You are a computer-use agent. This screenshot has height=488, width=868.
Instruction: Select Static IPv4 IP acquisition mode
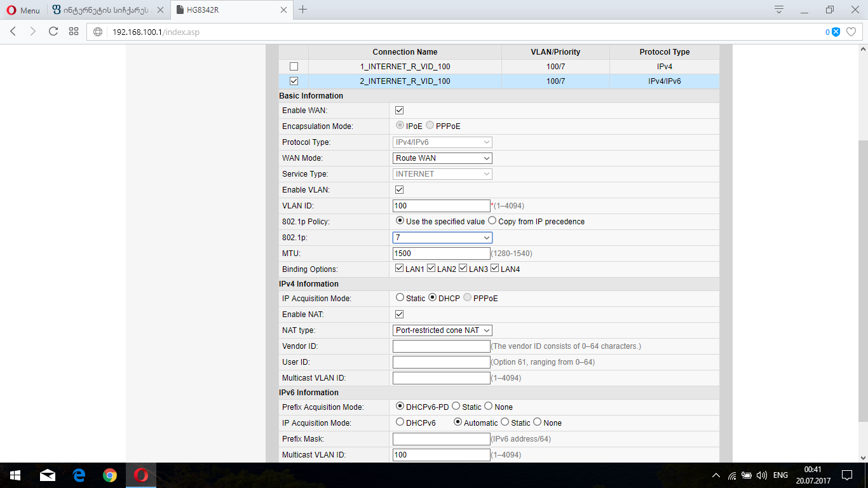(x=400, y=297)
